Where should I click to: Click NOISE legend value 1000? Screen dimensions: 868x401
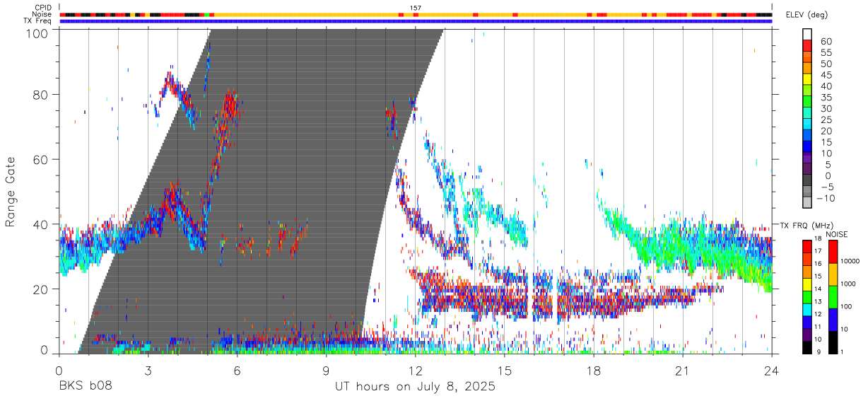tap(850, 284)
